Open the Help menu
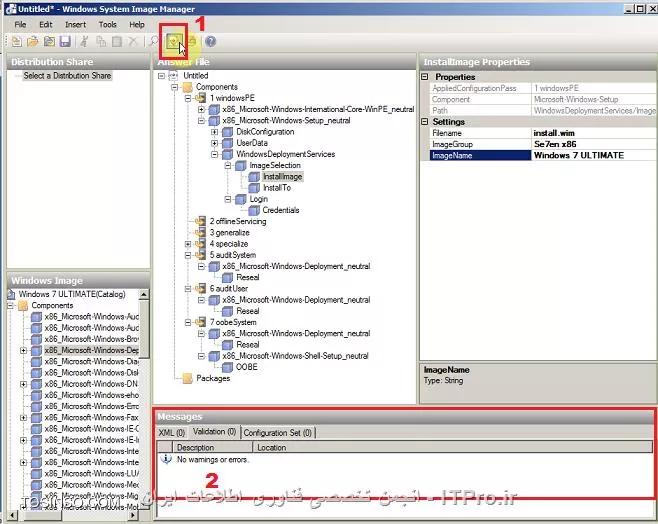 point(136,24)
